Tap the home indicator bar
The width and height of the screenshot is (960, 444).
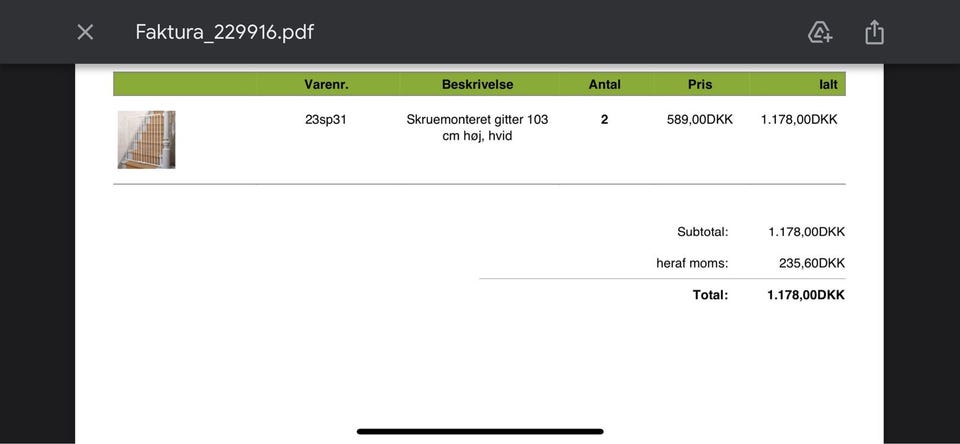480,431
